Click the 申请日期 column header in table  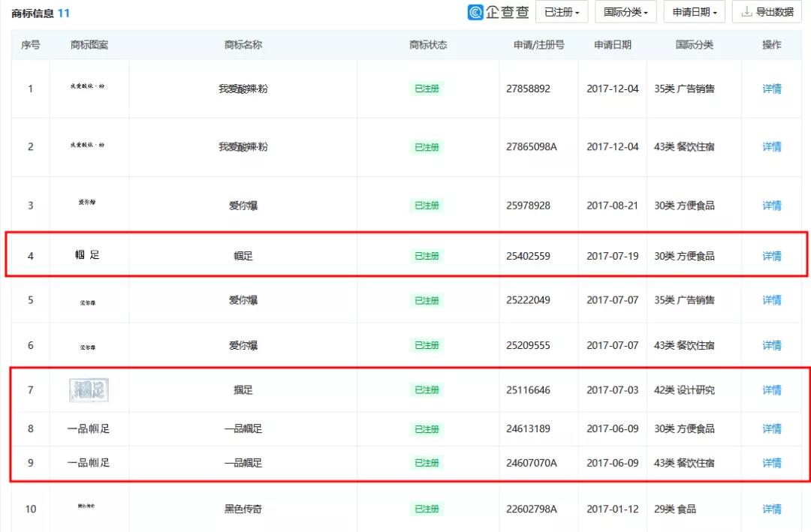click(613, 45)
